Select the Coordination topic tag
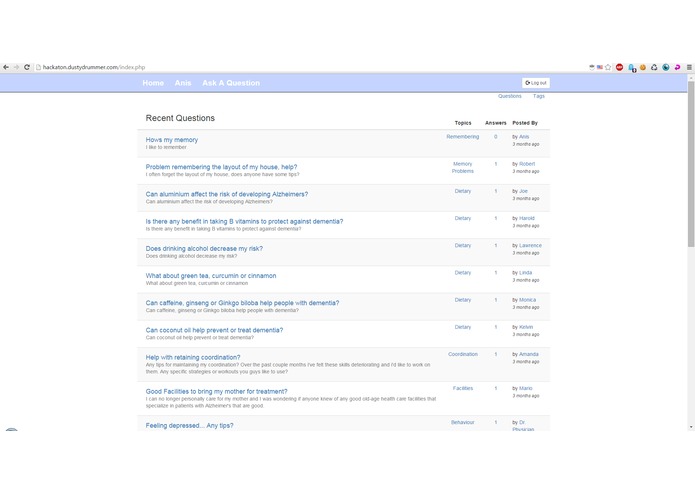This screenshot has height=494, width=695. click(x=463, y=354)
